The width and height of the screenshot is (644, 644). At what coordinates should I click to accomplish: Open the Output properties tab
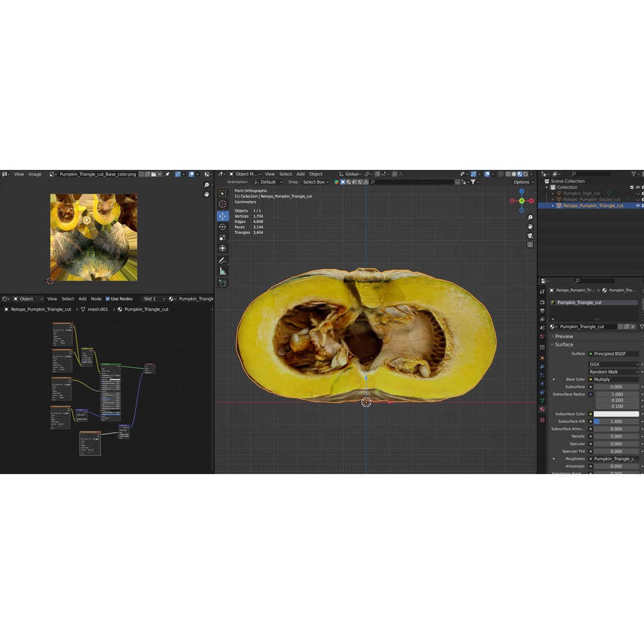[542, 311]
